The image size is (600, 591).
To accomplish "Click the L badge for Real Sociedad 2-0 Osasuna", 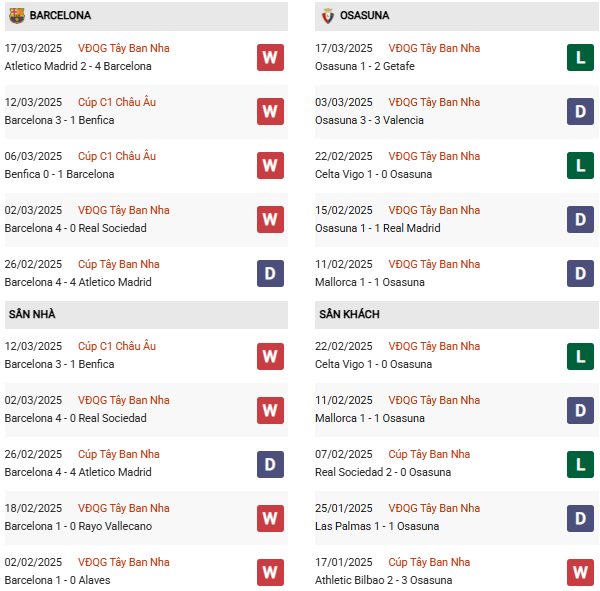I will pyautogui.click(x=580, y=464).
